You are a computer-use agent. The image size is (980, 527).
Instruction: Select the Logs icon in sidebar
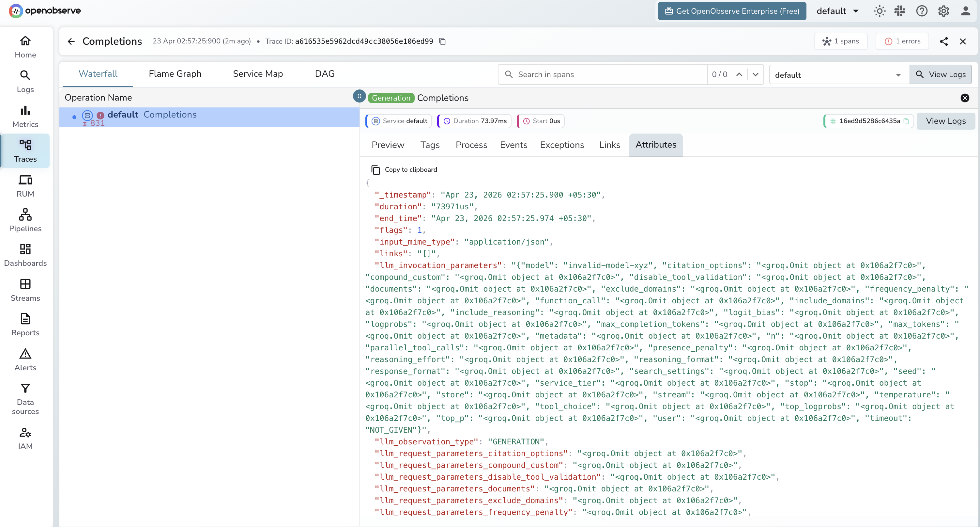point(25,81)
